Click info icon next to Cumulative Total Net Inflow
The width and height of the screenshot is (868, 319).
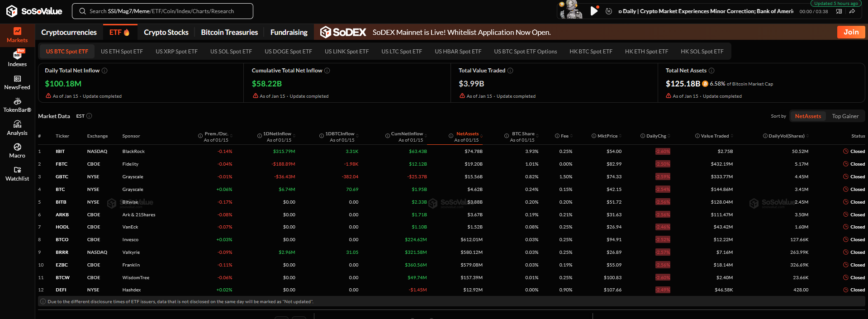(327, 71)
